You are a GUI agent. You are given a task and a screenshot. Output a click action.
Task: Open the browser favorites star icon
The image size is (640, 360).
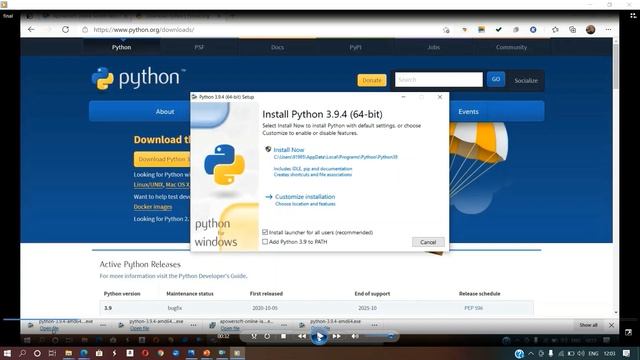(x=555, y=29)
